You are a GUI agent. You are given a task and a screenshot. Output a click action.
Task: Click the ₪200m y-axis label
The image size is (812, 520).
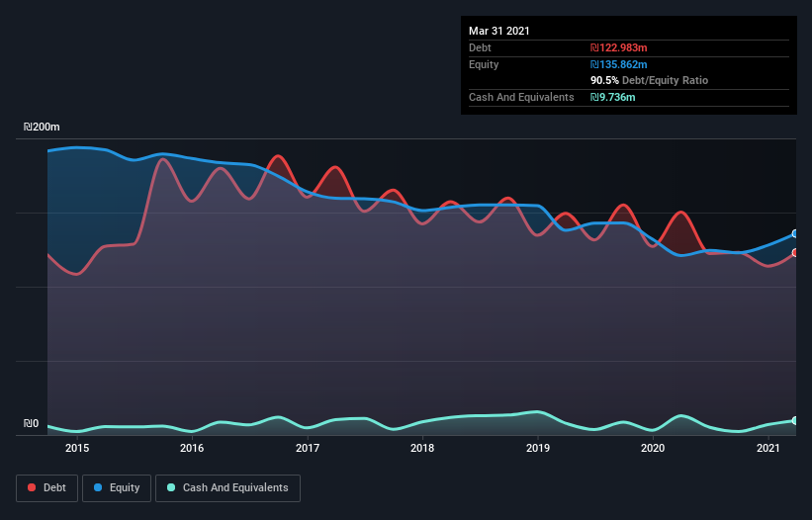(x=42, y=128)
